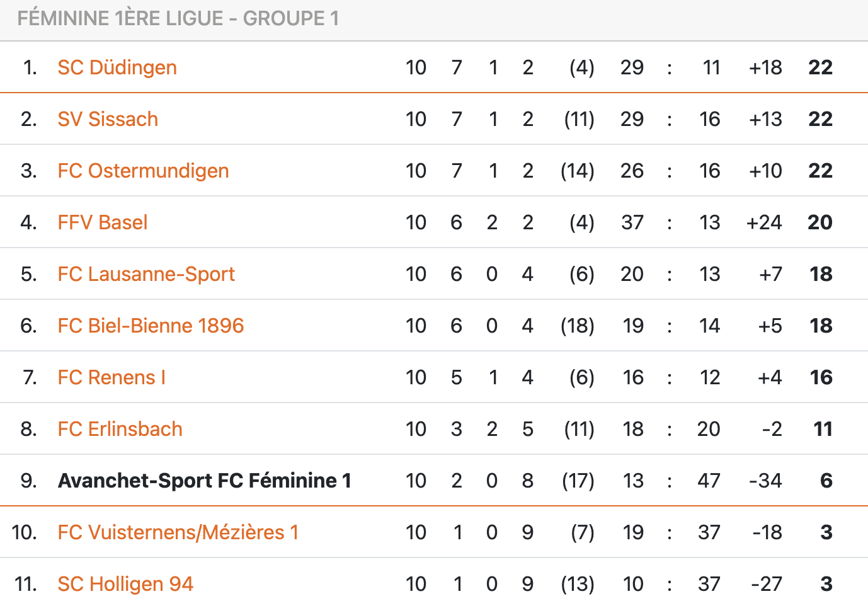The width and height of the screenshot is (868, 606).
Task: Click FC Erlinsbach's 11 points total
Action: tap(823, 429)
